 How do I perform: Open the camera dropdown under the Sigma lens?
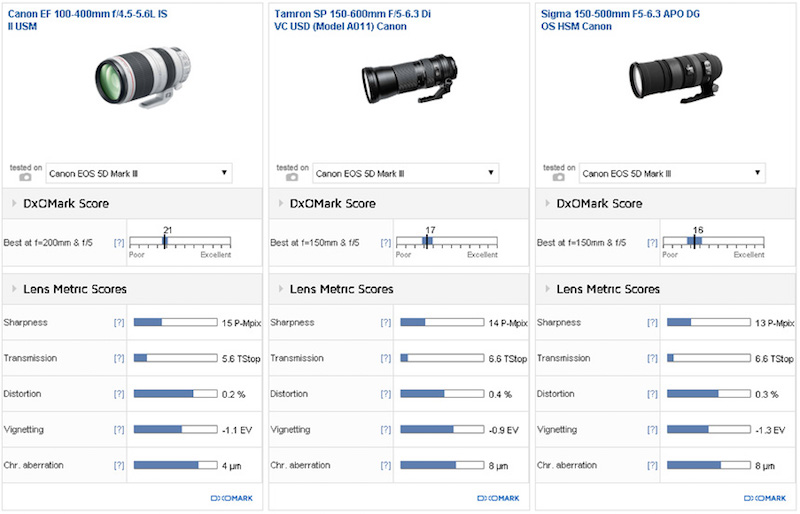tap(671, 173)
